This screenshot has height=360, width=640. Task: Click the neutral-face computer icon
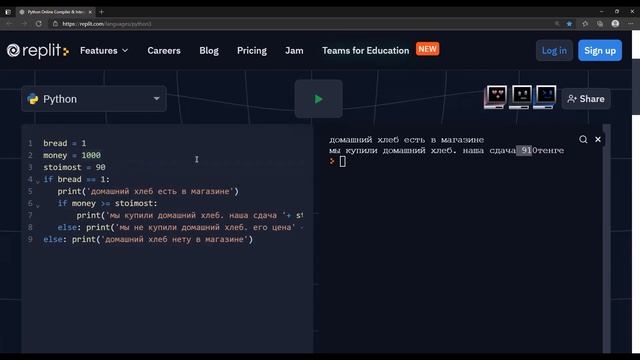[520, 97]
